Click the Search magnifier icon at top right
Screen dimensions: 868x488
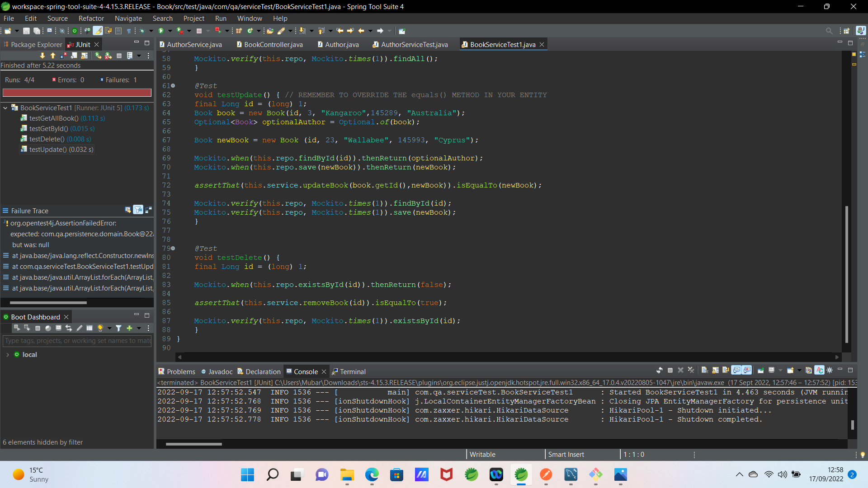coord(829,31)
